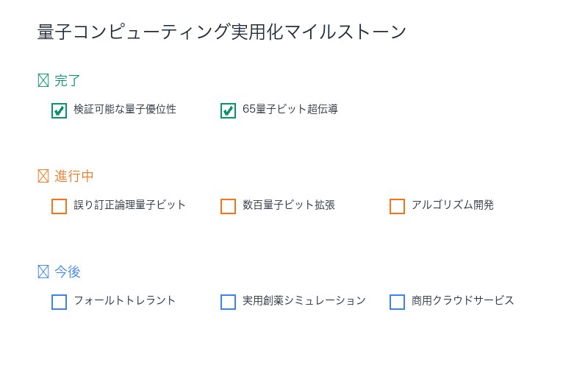The height and width of the screenshot is (368, 588).
Task: Click the orange icon beside 進行中 heading
Action: tap(43, 177)
